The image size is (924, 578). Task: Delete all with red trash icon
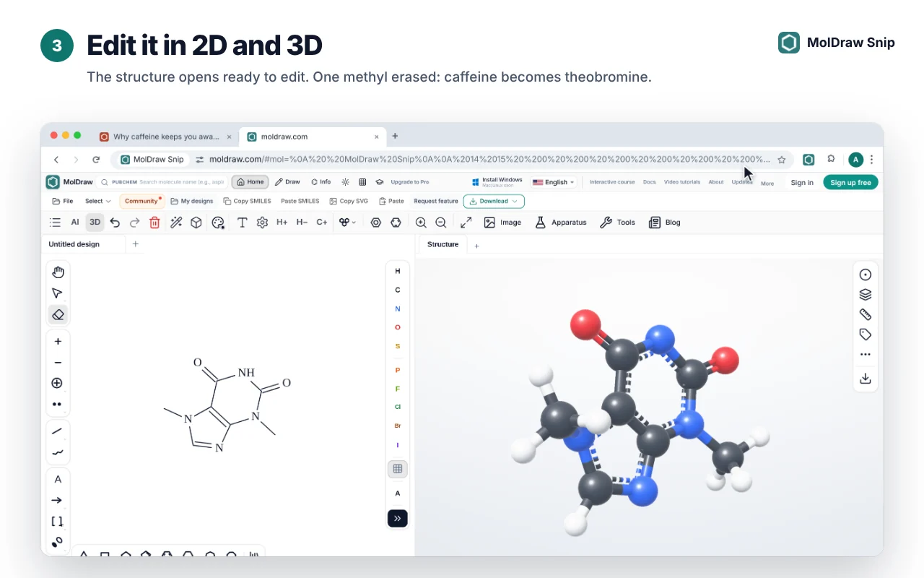click(154, 223)
